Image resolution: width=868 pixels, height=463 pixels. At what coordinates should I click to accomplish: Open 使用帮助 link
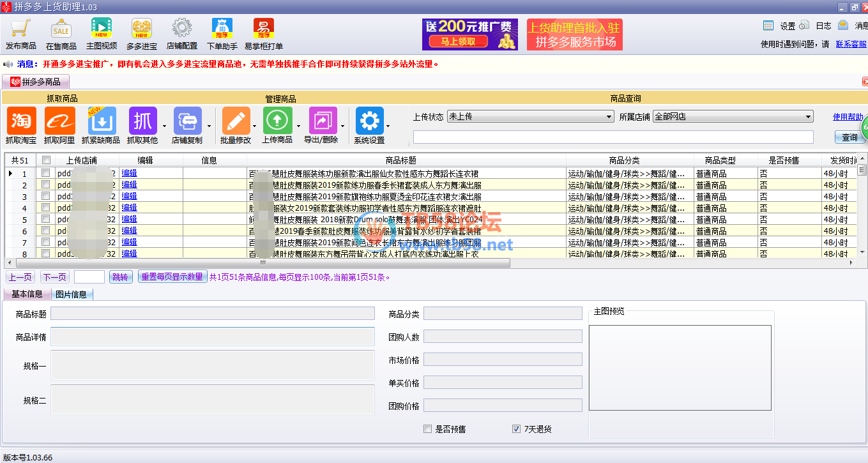tap(848, 117)
